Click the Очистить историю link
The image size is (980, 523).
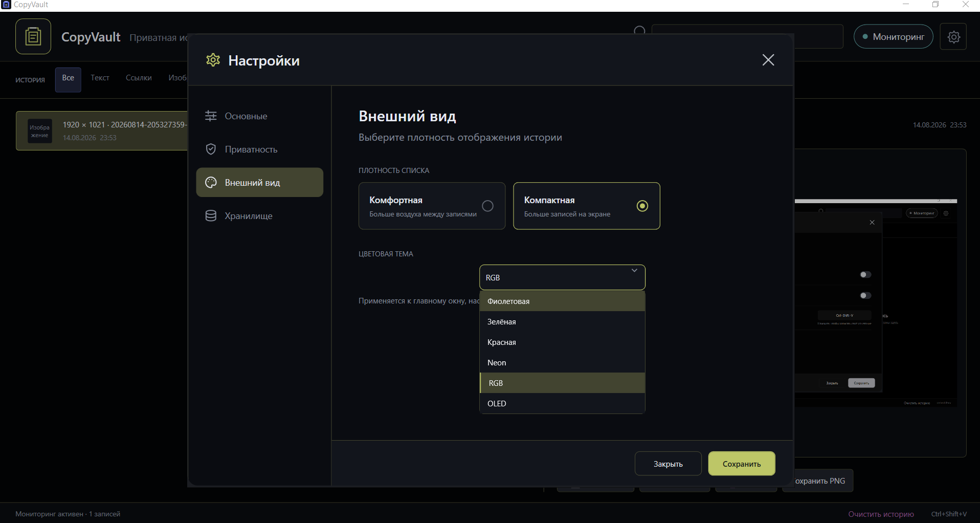881,514
